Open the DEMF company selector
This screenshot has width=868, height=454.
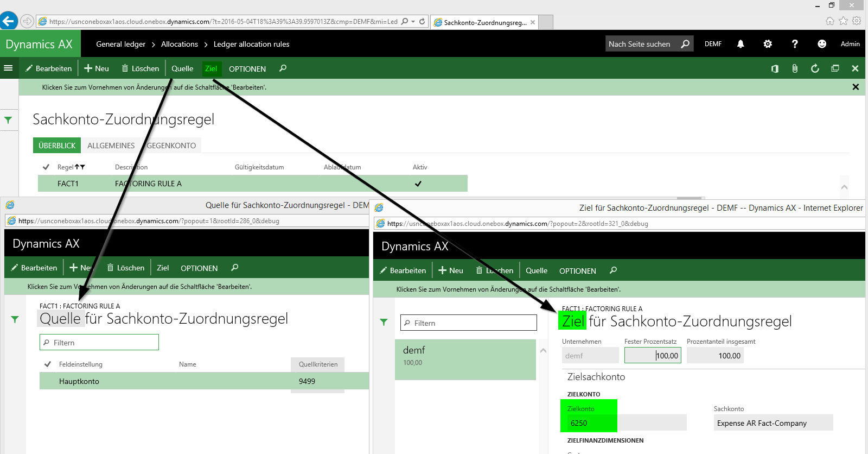click(x=713, y=44)
